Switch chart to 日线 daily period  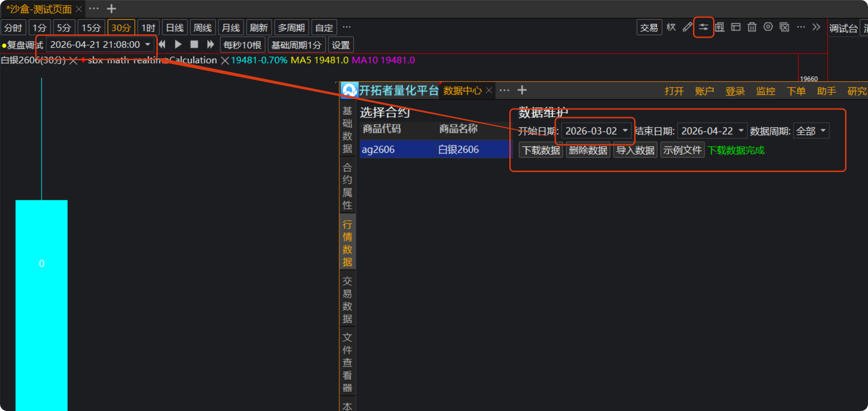click(x=175, y=28)
